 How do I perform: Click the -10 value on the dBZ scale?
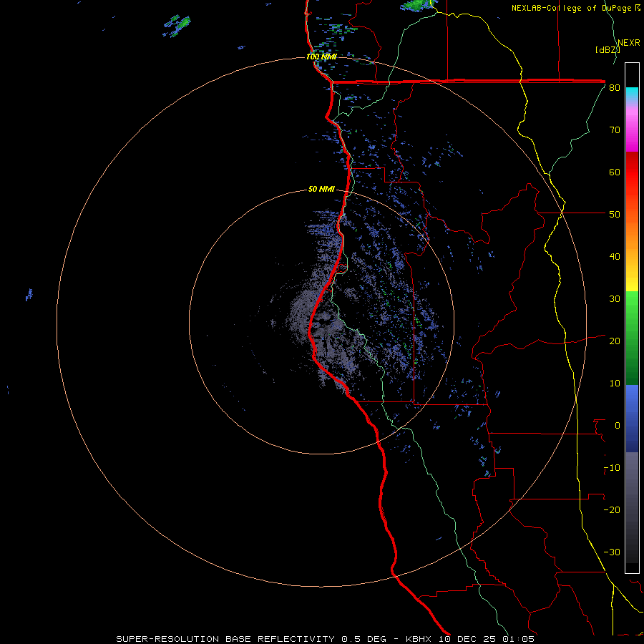point(612,468)
